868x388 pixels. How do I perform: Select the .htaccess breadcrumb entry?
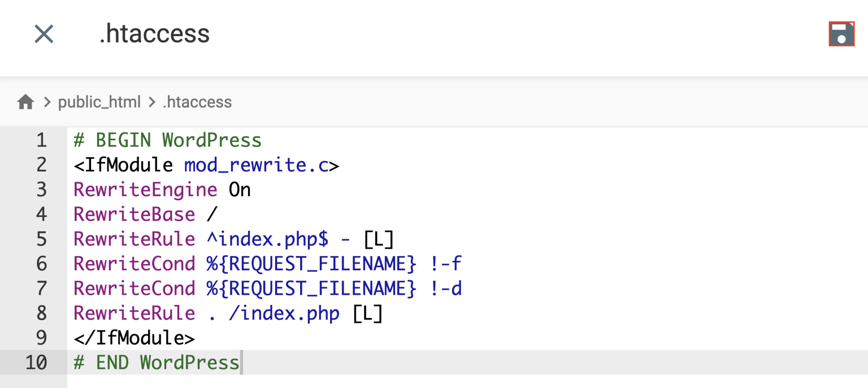pyautogui.click(x=197, y=102)
